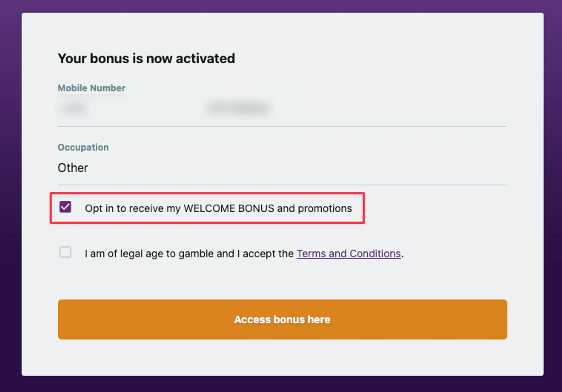Click the "Your bonus is now activated" heading
The image size is (562, 392).
coord(146,58)
